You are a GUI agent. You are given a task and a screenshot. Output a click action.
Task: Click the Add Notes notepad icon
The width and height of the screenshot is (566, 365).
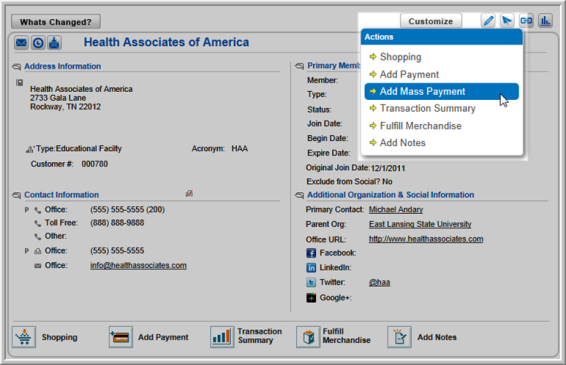coord(399,337)
